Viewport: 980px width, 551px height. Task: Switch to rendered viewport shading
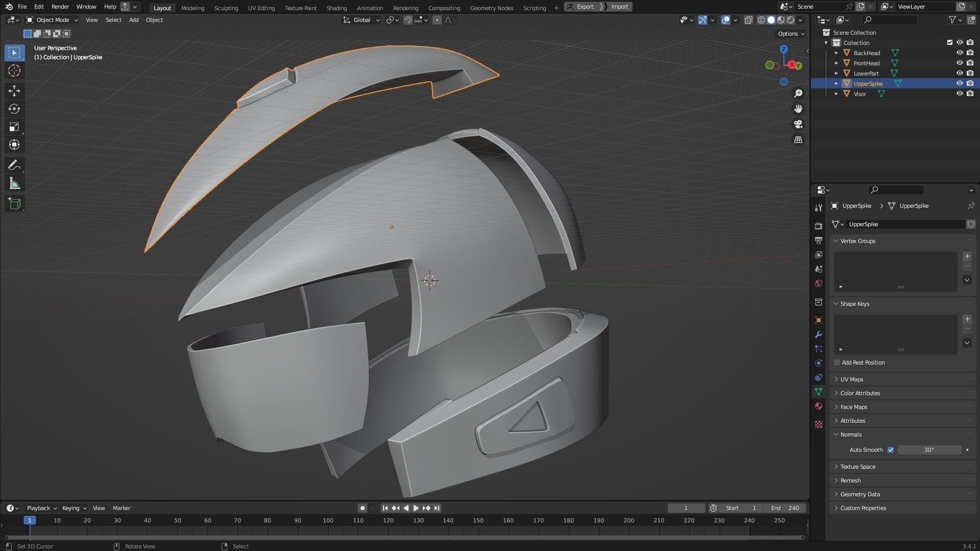[791, 20]
